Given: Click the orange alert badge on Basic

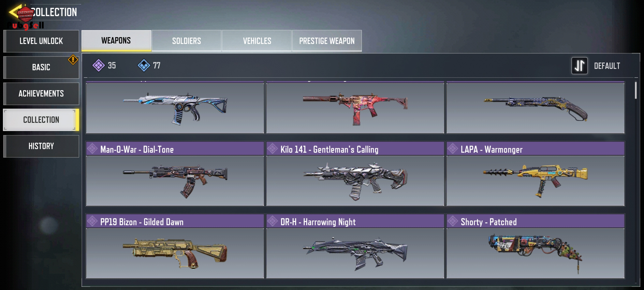Looking at the screenshot, I should click(73, 60).
